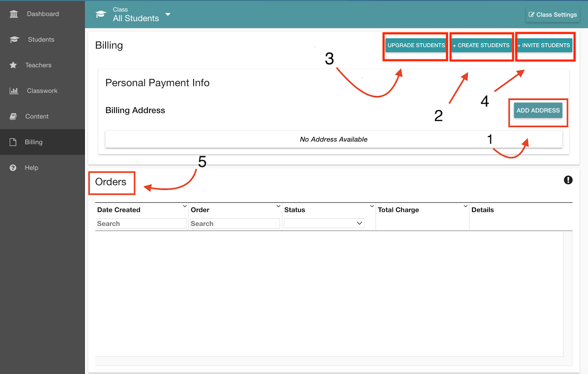588x374 pixels.
Task: Click the Details column header
Action: pos(483,210)
